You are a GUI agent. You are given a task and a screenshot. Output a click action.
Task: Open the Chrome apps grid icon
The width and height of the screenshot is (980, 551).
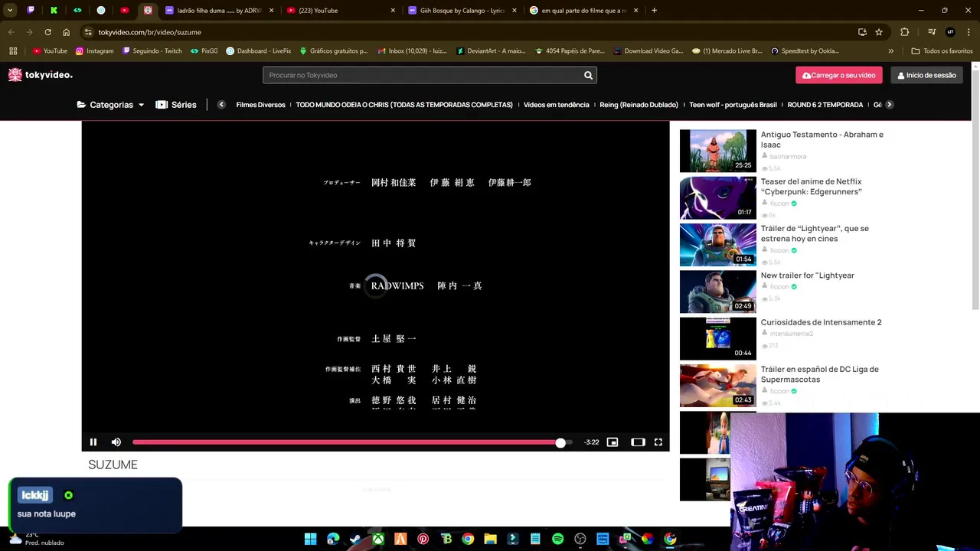13,51
